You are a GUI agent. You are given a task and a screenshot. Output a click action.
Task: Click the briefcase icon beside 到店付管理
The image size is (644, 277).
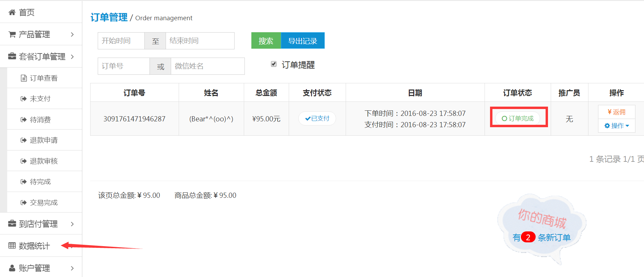click(x=12, y=224)
